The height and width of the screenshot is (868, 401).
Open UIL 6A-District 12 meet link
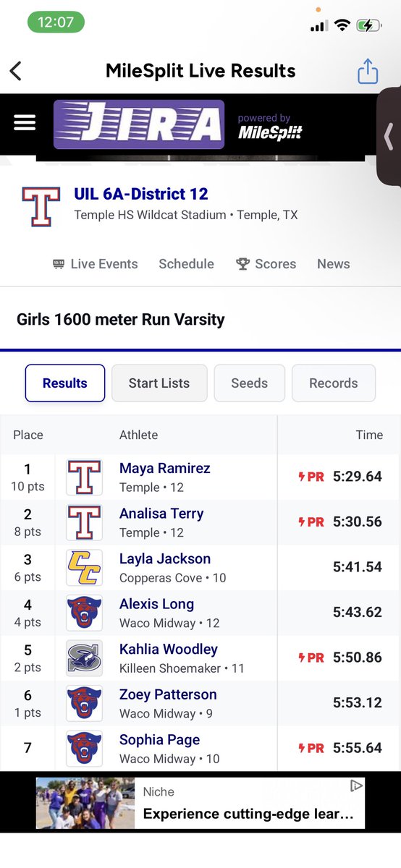point(141,194)
